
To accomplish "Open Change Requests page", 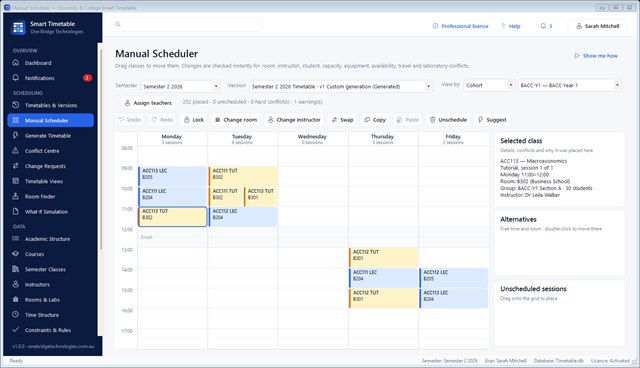I will 50,166.
